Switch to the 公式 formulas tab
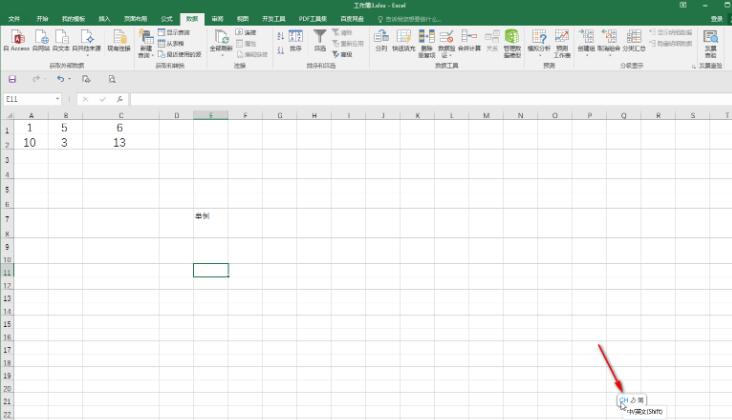This screenshot has width=732, height=420. pyautogui.click(x=167, y=19)
